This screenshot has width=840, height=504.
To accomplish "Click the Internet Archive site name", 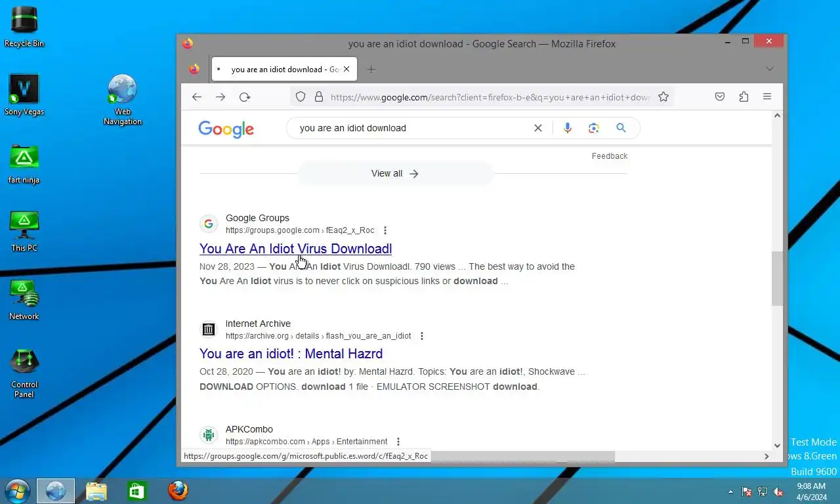I will (258, 324).
